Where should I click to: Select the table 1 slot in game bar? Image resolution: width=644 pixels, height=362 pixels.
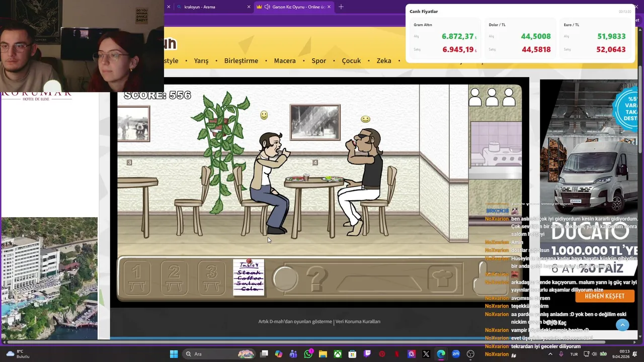(136, 278)
